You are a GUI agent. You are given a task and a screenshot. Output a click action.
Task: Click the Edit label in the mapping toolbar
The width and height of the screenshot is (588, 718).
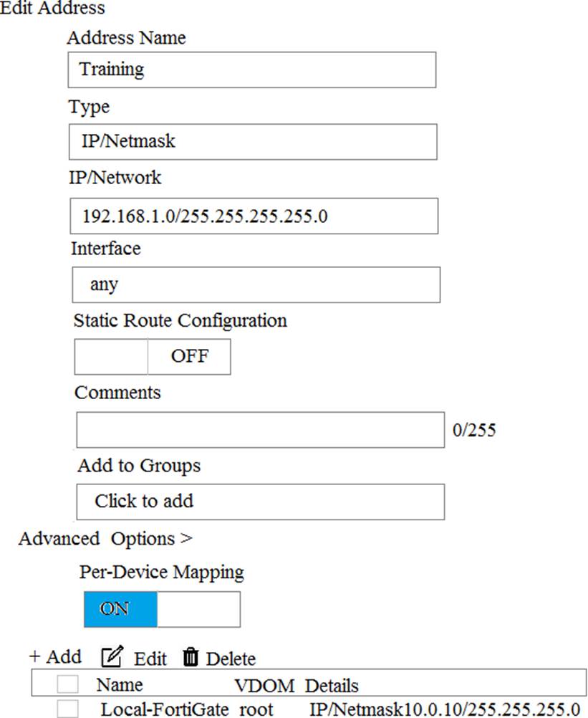pos(150,659)
